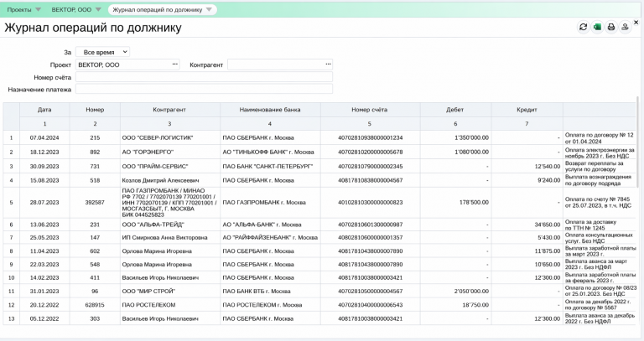Click the debit amount 178'500.00
Image resolution: width=644 pixels, height=341 pixels.
coord(474,202)
